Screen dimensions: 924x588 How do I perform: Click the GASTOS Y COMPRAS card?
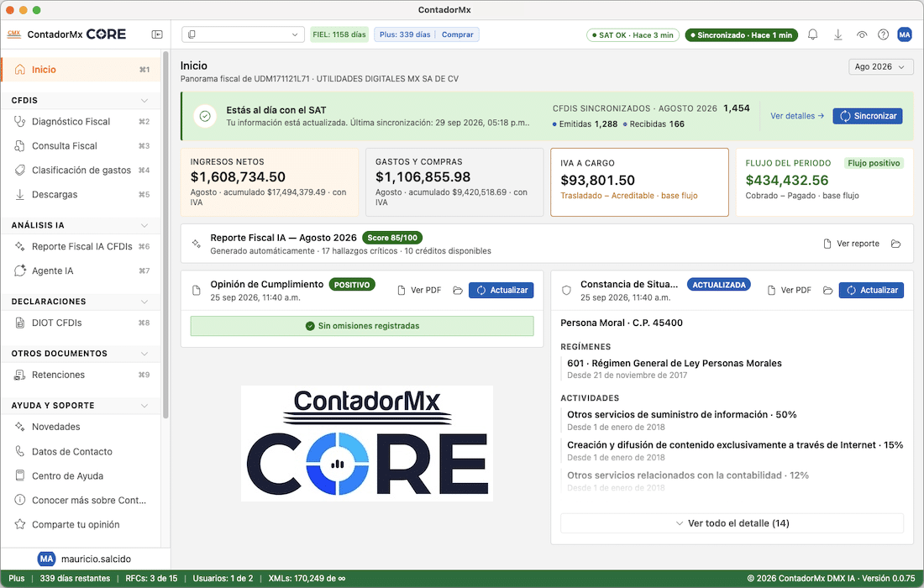454,182
